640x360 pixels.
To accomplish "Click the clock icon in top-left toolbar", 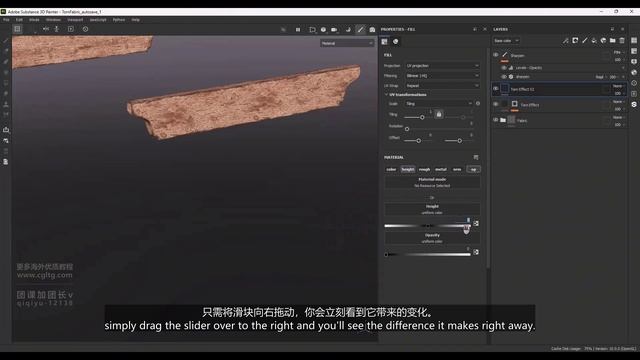I will [x=85, y=29].
